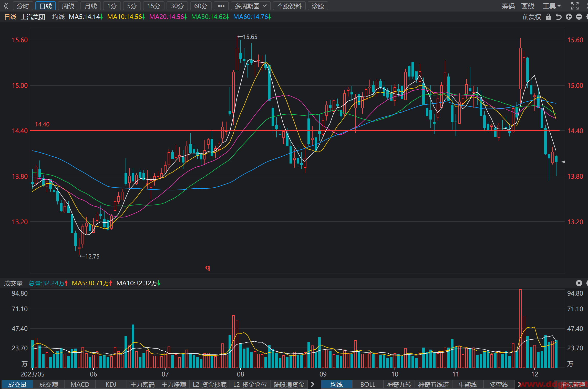Switch to 月线 monthly chart
Viewport: 588px width, 389px height.
tap(91, 6)
